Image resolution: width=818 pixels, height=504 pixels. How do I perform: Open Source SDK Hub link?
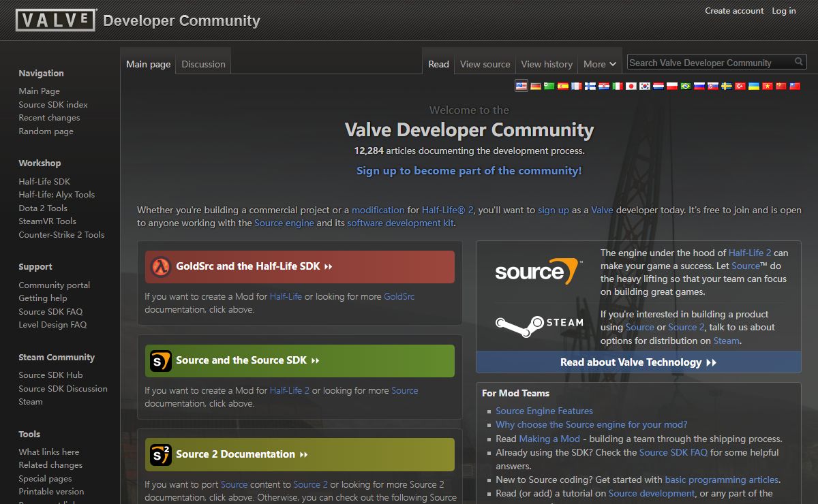(50, 375)
